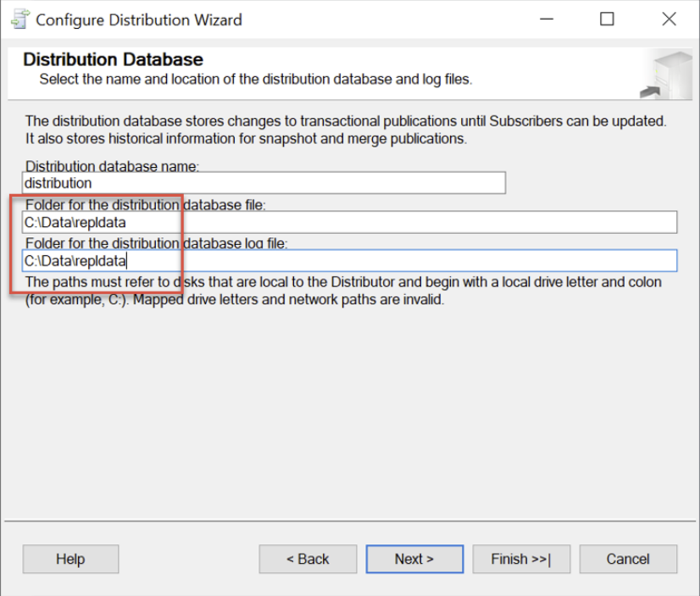
Task: Click the distribution database file folder field
Action: pyautogui.click(x=349, y=222)
